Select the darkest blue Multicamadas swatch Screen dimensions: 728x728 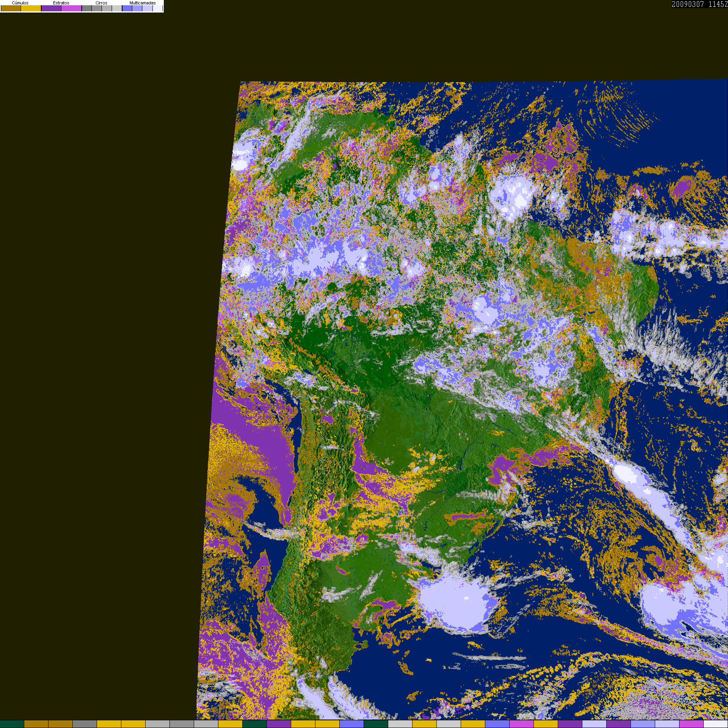coord(127,8)
